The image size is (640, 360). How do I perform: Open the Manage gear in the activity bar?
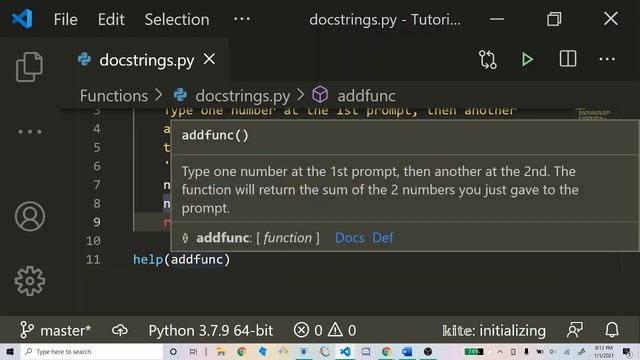(x=30, y=281)
